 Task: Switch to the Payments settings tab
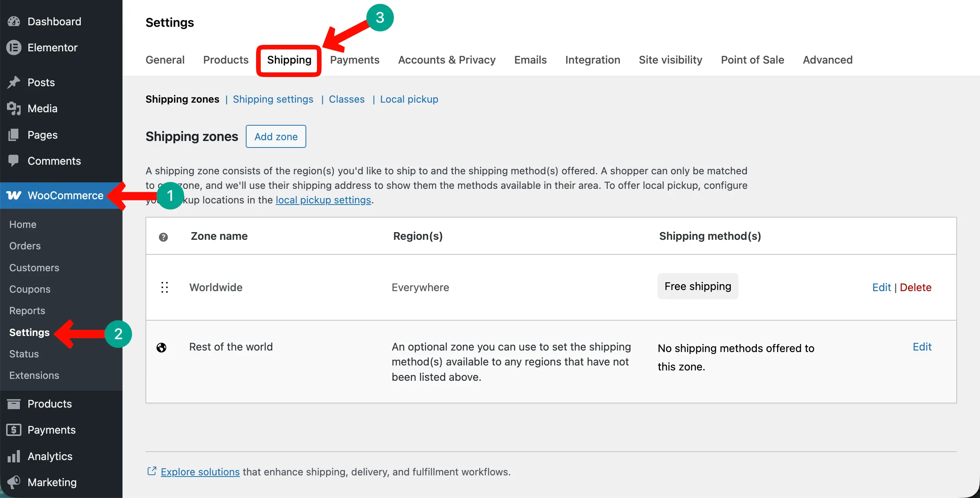click(x=355, y=60)
